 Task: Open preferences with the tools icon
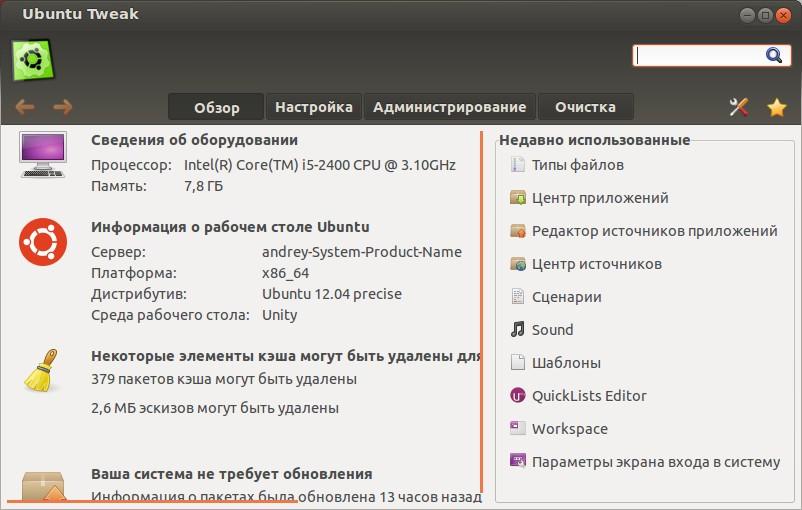(739, 107)
